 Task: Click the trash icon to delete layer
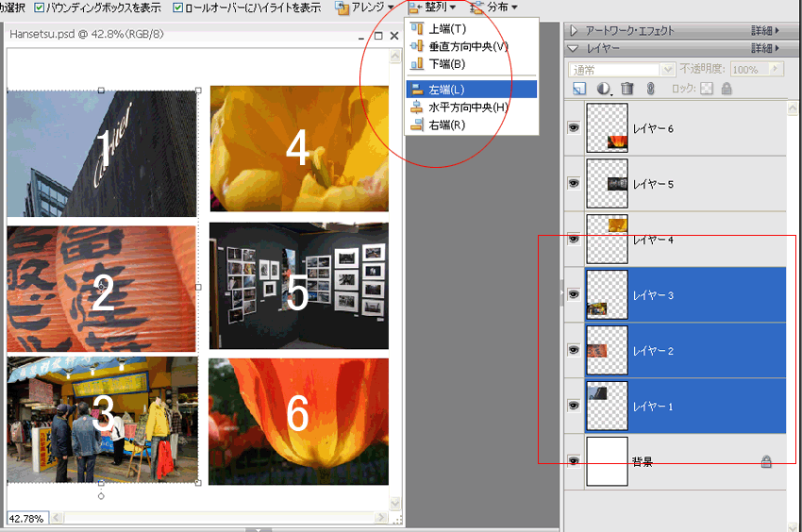[627, 89]
